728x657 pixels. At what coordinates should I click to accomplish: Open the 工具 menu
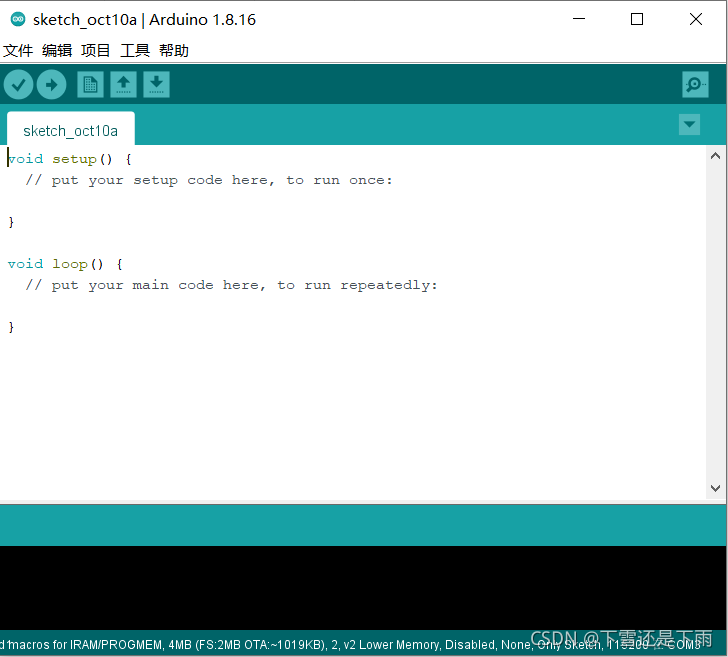tap(135, 50)
